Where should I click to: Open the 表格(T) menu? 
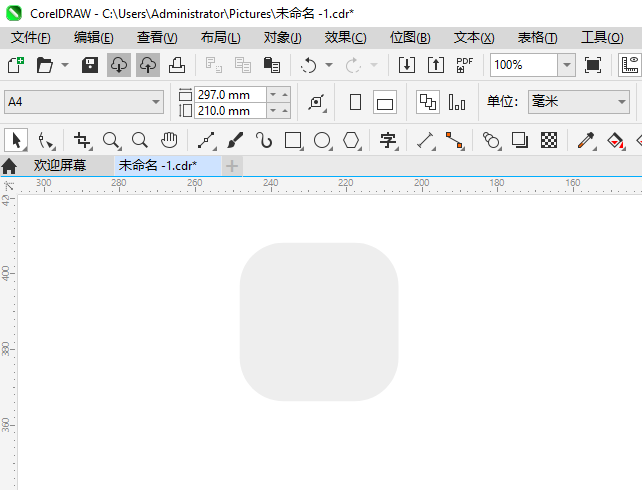[x=537, y=38]
